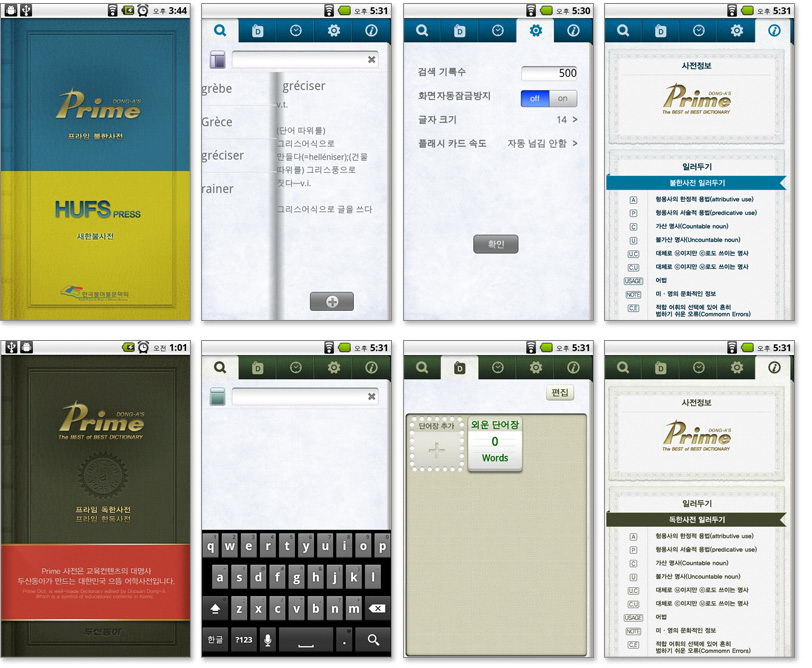Select 'gréciser' in the left word list
This screenshot has height=668, width=812.
(223, 155)
